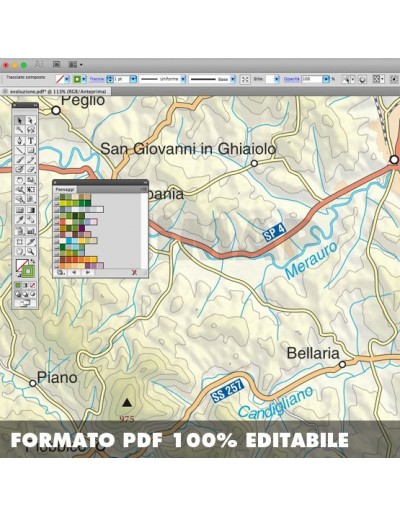The height and width of the screenshot is (517, 400).
Task: Select the Direct Selection tool
Action: click(x=31, y=120)
